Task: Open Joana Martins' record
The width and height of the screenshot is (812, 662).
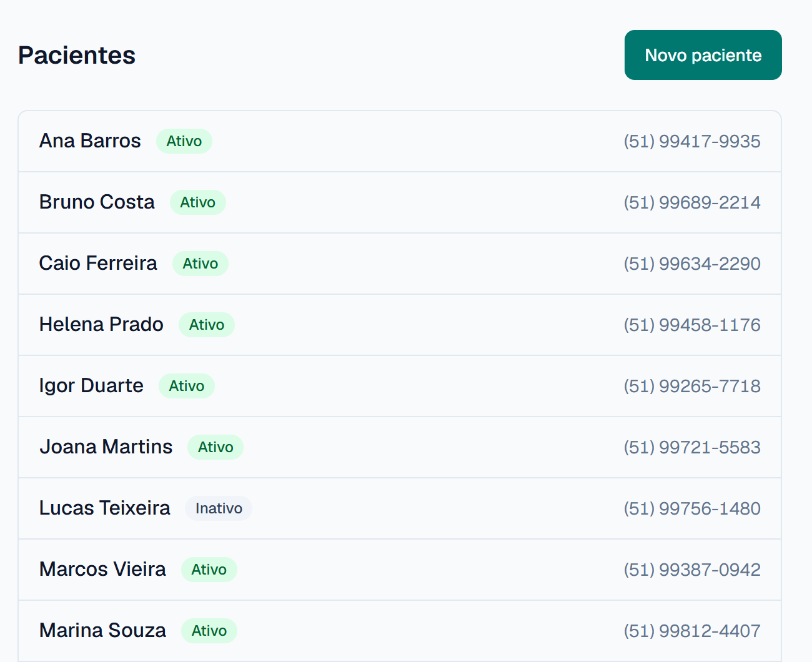Action: (400, 447)
